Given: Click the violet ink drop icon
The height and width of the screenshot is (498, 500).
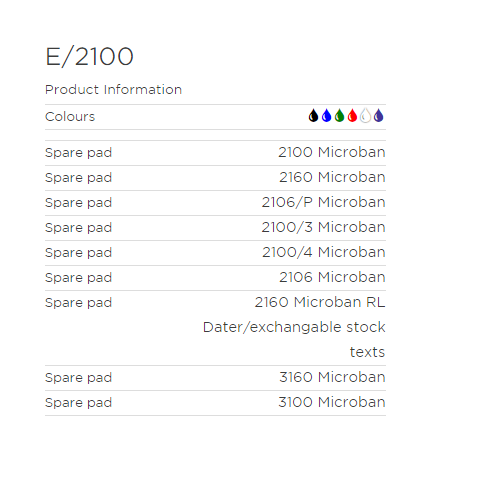Looking at the screenshot, I should coord(379,116).
